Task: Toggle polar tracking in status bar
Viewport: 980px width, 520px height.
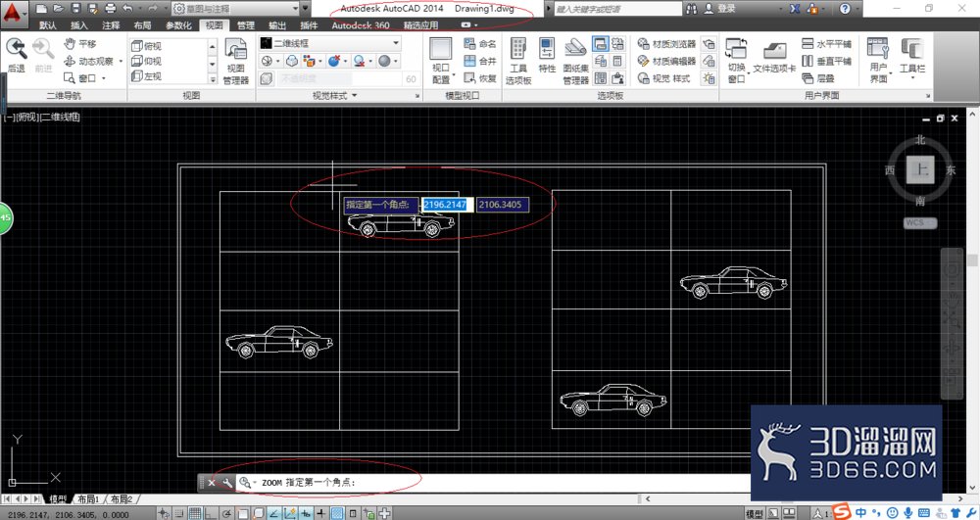Action: click(226, 514)
